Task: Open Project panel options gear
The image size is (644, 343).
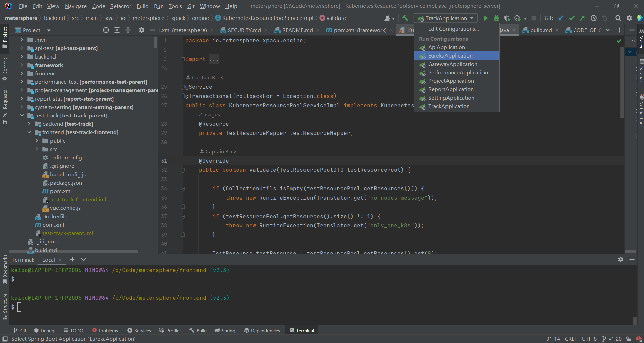Action: pyautogui.click(x=142, y=30)
